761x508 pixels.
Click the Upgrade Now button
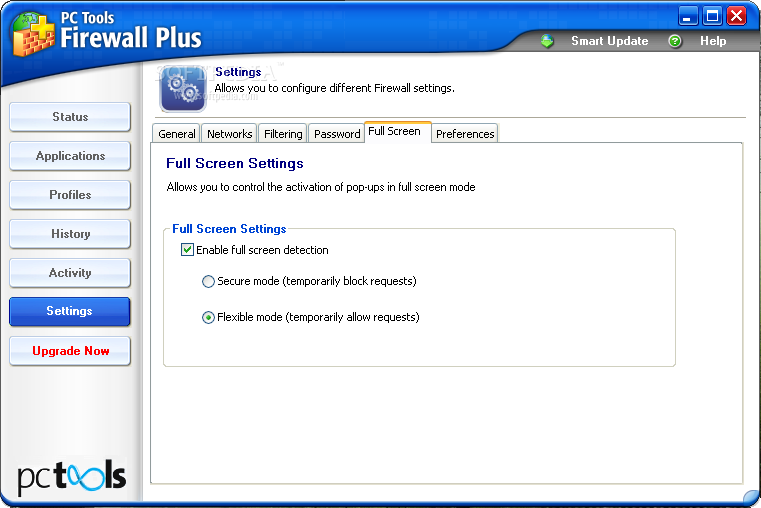click(70, 351)
